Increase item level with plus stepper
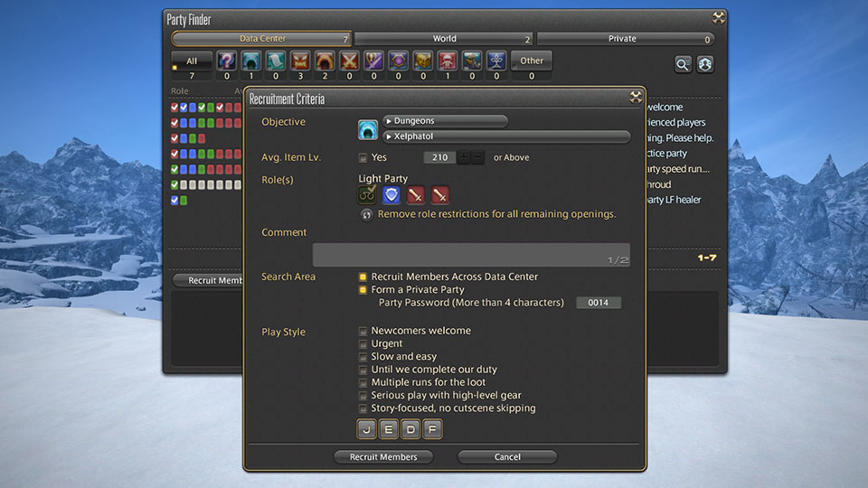This screenshot has height=488, width=868. pyautogui.click(x=464, y=157)
